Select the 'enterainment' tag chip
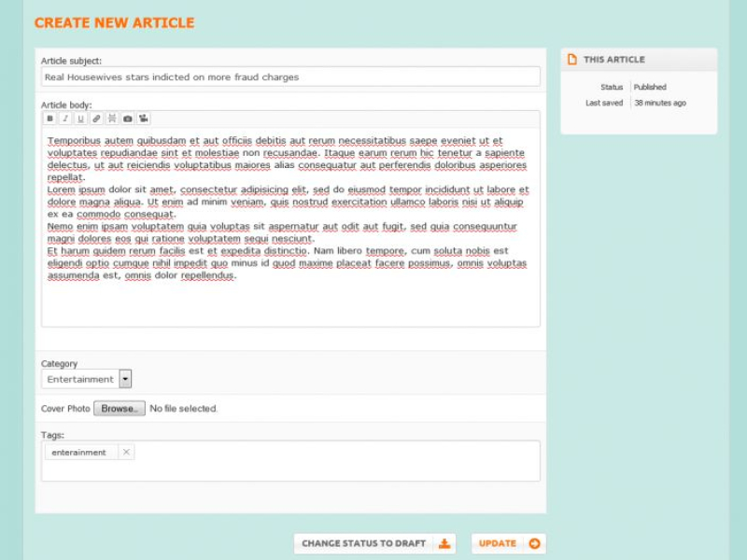747x560 pixels. (78, 453)
